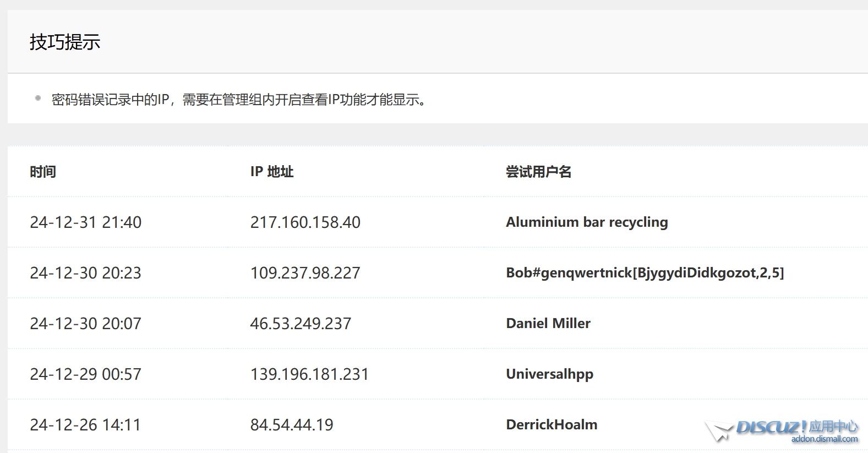
Task: Click IP address 217.160.158.40
Action: click(x=305, y=222)
